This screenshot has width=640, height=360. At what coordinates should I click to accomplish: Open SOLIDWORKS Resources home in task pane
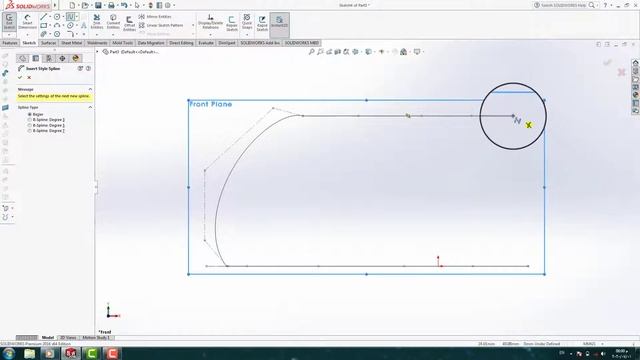pyautogui.click(x=635, y=63)
